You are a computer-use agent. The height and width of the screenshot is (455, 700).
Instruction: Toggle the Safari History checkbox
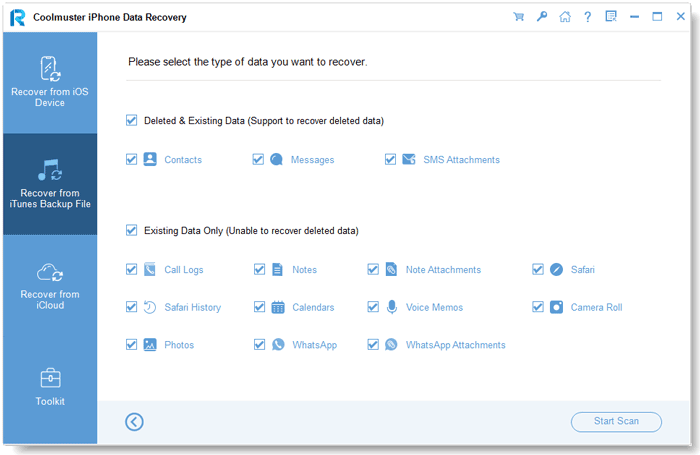[x=131, y=307]
